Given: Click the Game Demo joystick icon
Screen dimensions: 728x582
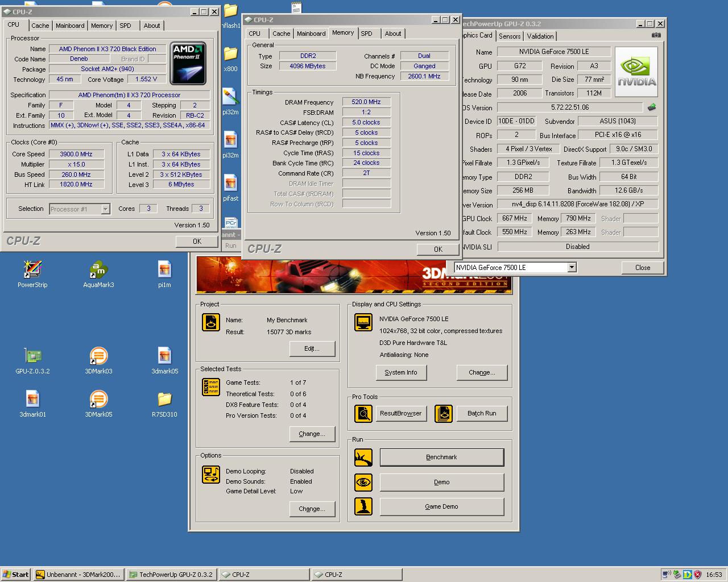Looking at the screenshot, I should point(363,506).
